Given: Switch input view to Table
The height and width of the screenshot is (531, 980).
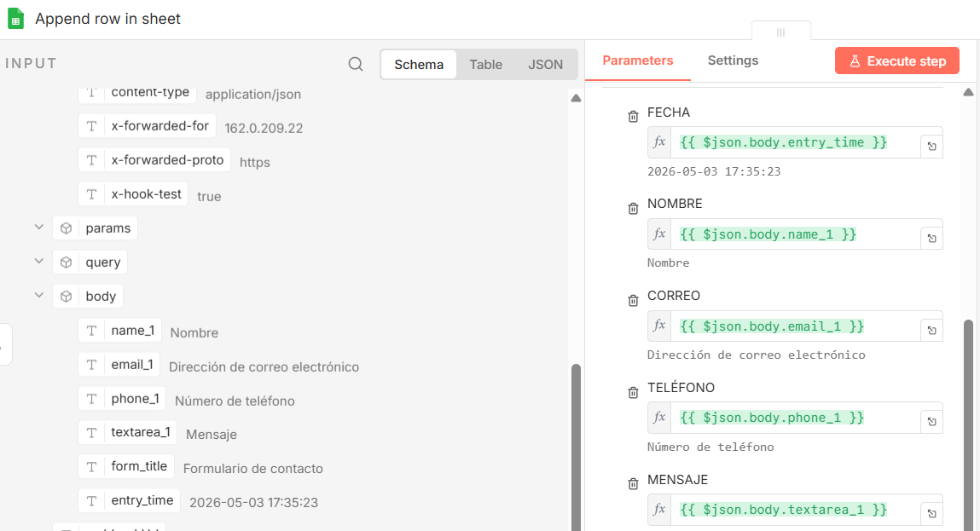Looking at the screenshot, I should coord(485,64).
